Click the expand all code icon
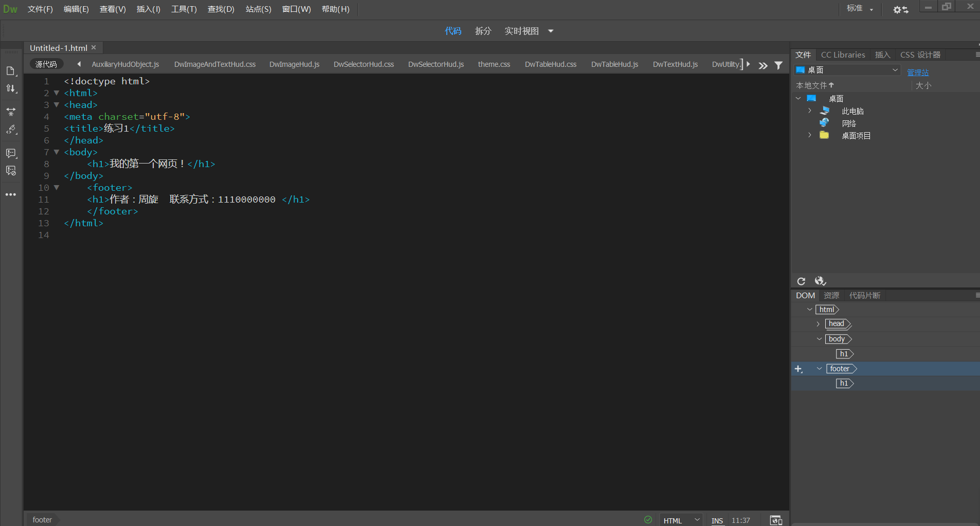The image size is (980, 526). click(11, 112)
